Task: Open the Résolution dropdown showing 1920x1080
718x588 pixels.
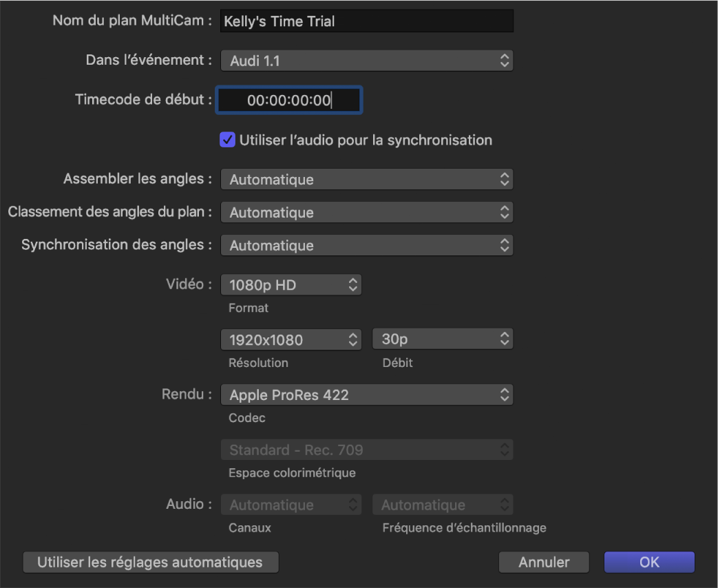Action: [x=291, y=339]
